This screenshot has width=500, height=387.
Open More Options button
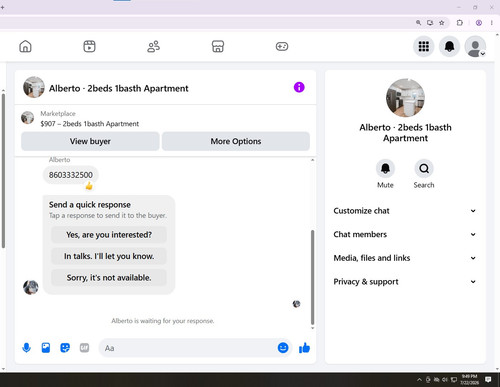coord(236,141)
